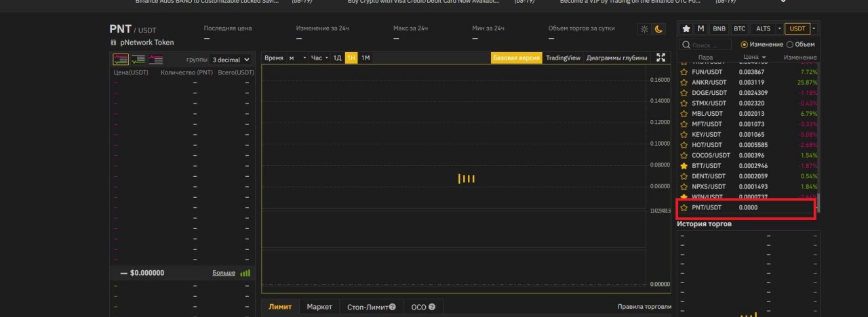Screen dimensions: 868x317
Task: Select the M margin market tab
Action: coord(701,29)
